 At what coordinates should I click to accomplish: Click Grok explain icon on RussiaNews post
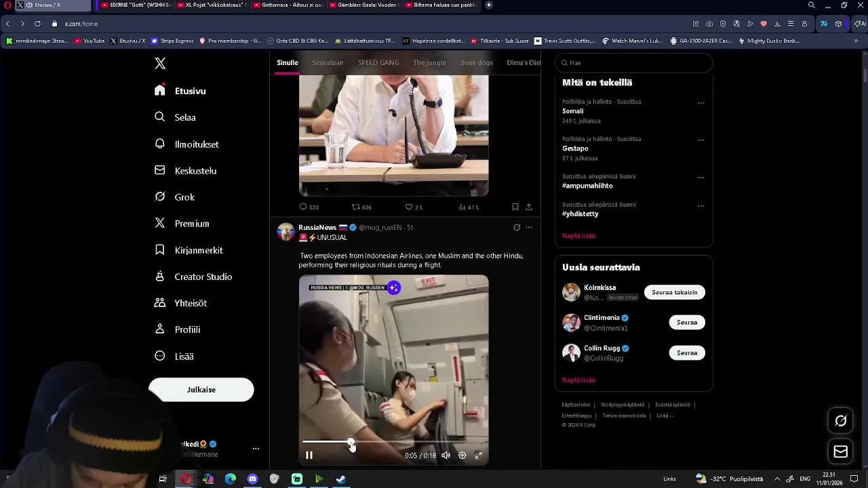point(517,228)
